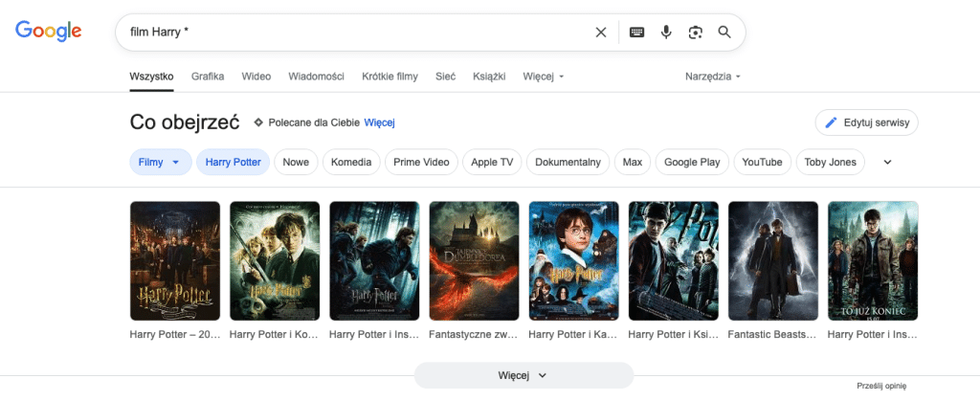Image resolution: width=980 pixels, height=401 pixels.
Task: Toggle the Apple TV filter chip
Action: tap(492, 163)
